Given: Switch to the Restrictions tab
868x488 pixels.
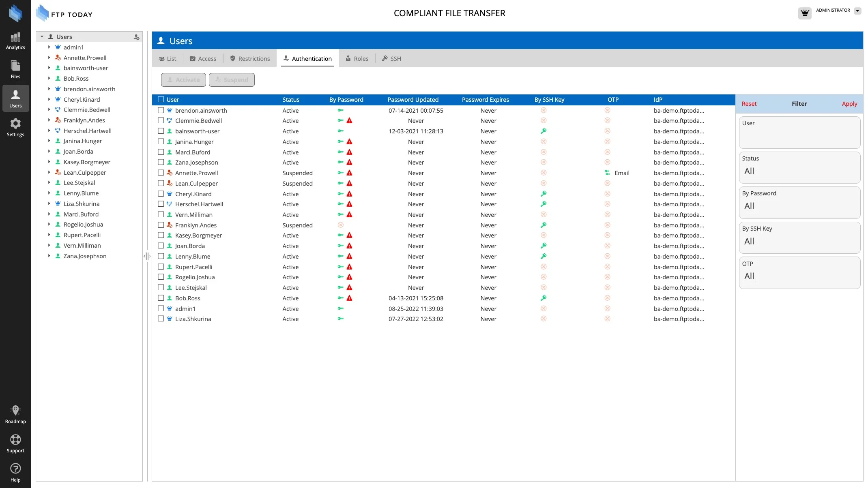Looking at the screenshot, I should pyautogui.click(x=250, y=59).
